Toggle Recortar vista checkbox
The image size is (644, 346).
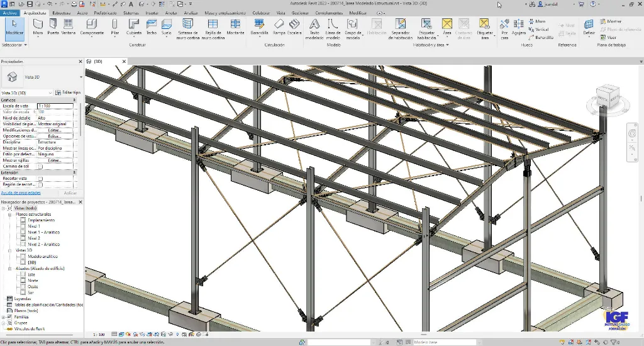pyautogui.click(x=40, y=179)
